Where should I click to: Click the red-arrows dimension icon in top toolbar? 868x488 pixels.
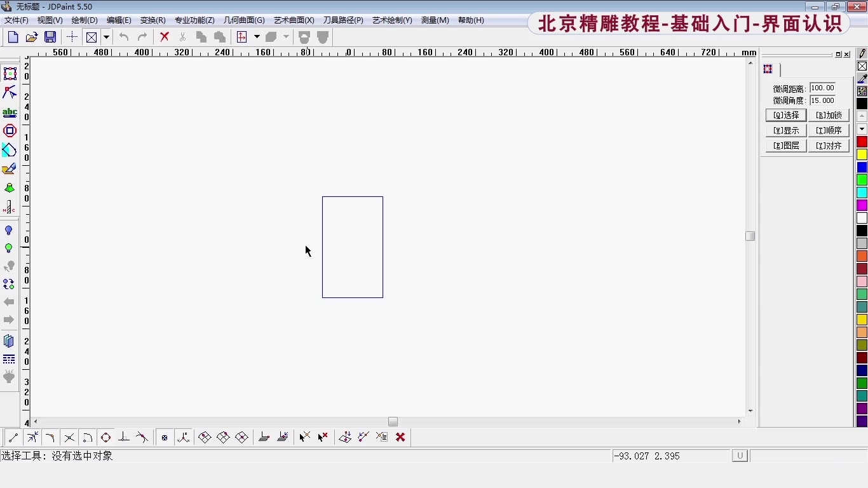(241, 37)
